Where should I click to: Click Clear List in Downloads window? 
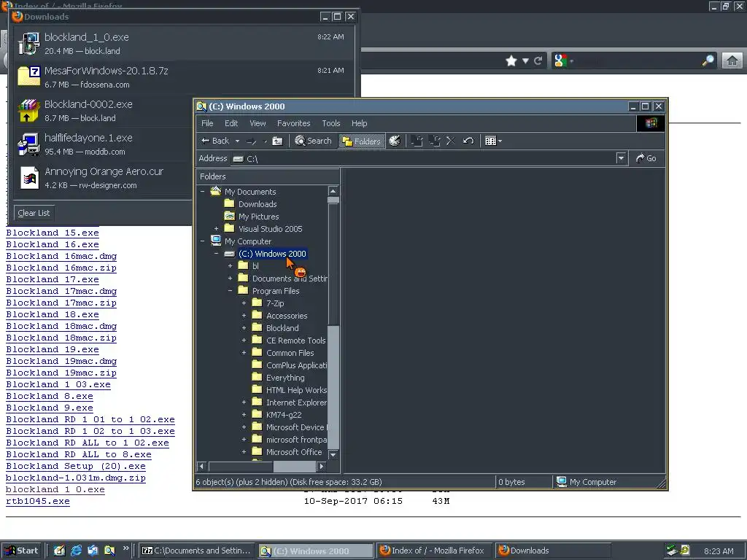34,213
